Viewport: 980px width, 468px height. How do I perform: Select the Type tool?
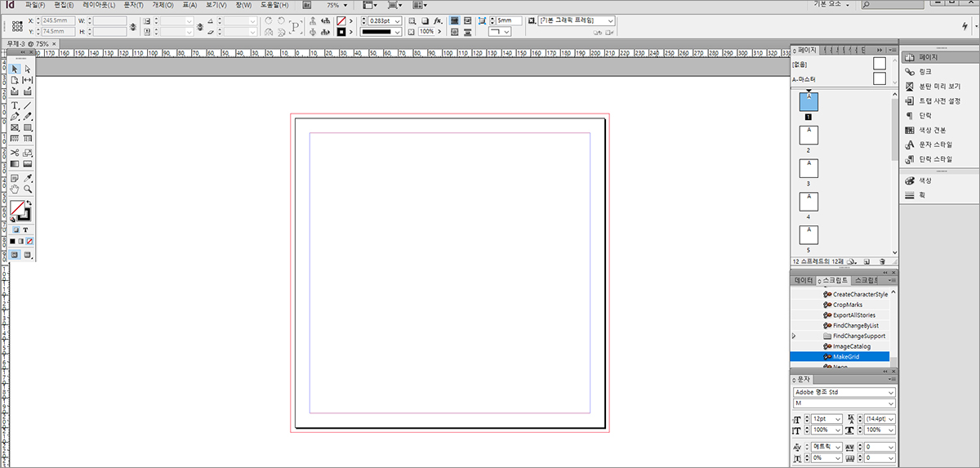tap(15, 105)
